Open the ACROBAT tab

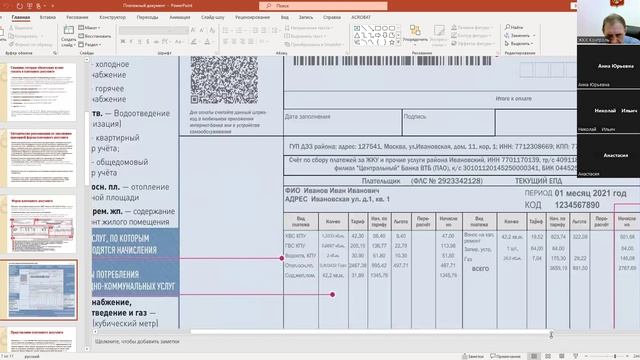coord(361,17)
